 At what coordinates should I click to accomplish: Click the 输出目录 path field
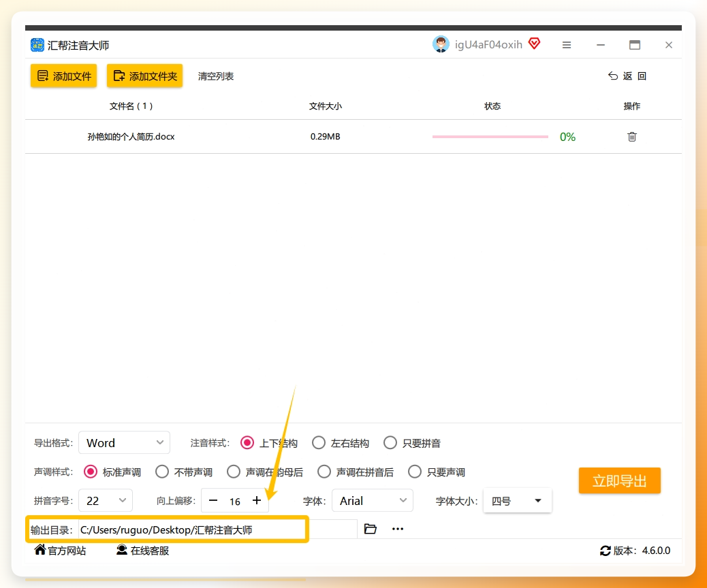click(x=218, y=529)
